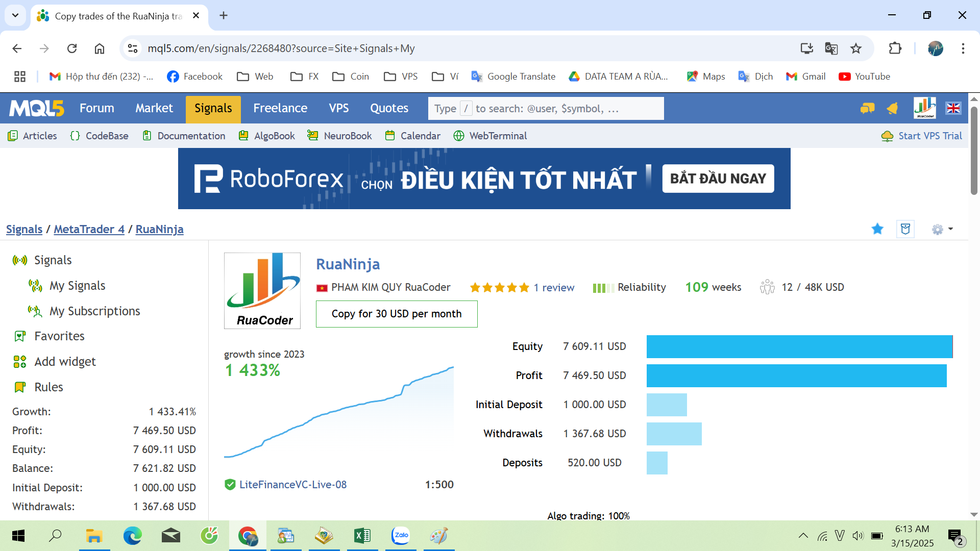The width and height of the screenshot is (980, 551).
Task: Open the 1 review link
Action: pyautogui.click(x=554, y=288)
